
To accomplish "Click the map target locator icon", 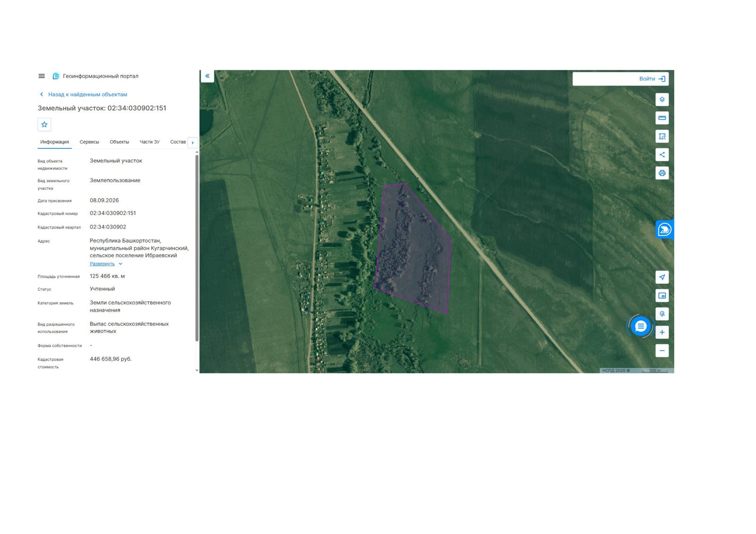I will tap(662, 314).
